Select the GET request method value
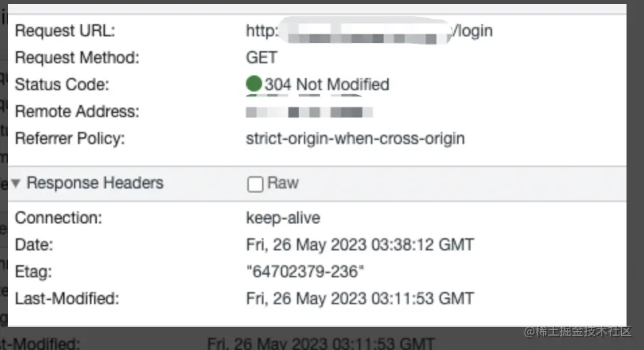This screenshot has width=644, height=350. 261,58
